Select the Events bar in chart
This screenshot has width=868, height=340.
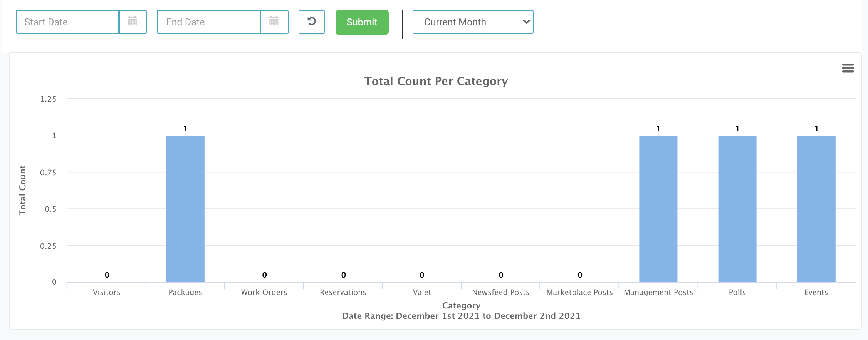[x=816, y=209]
